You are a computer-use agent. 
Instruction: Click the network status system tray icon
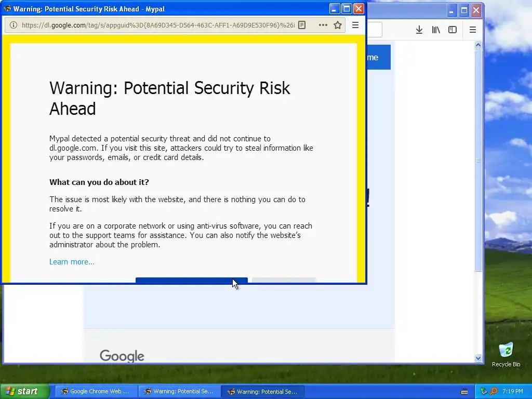tap(484, 391)
